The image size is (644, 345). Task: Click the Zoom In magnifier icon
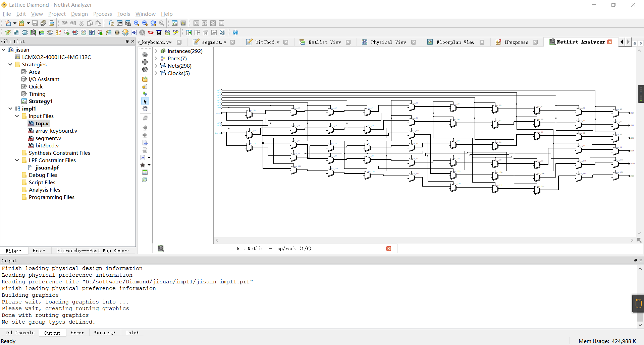pos(137,23)
